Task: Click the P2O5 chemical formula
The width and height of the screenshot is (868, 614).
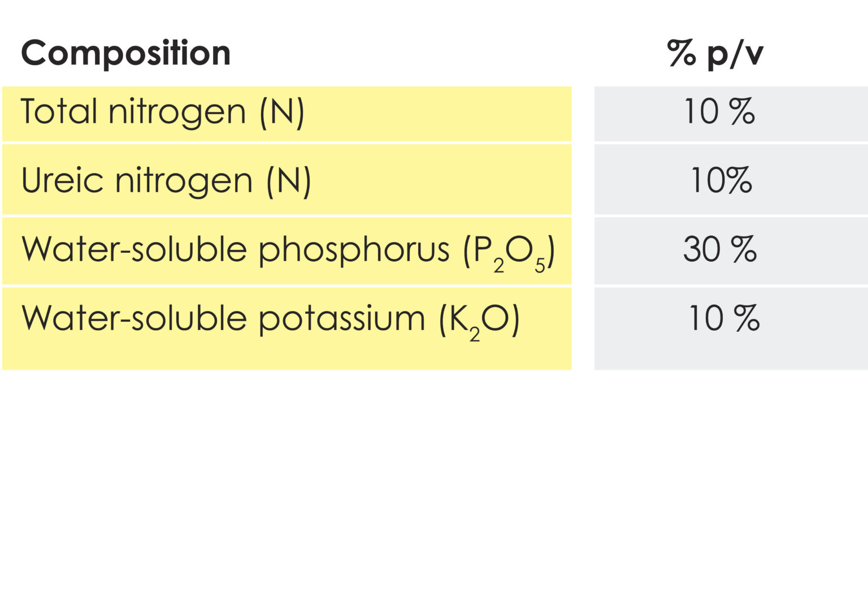Action: [x=509, y=252]
